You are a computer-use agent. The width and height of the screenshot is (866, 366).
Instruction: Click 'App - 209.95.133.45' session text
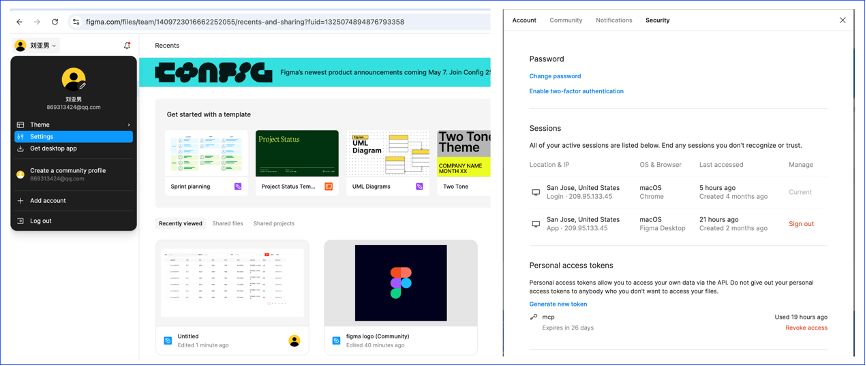pyautogui.click(x=577, y=228)
